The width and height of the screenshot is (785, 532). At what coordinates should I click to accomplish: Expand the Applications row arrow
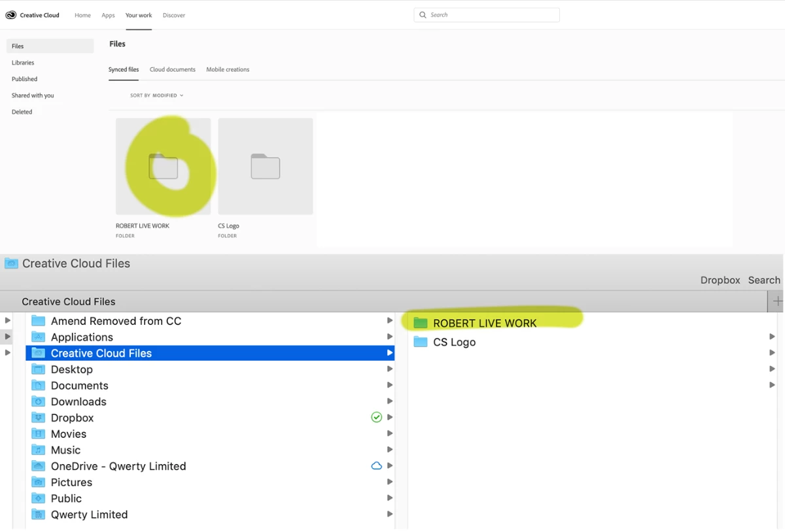coord(389,337)
